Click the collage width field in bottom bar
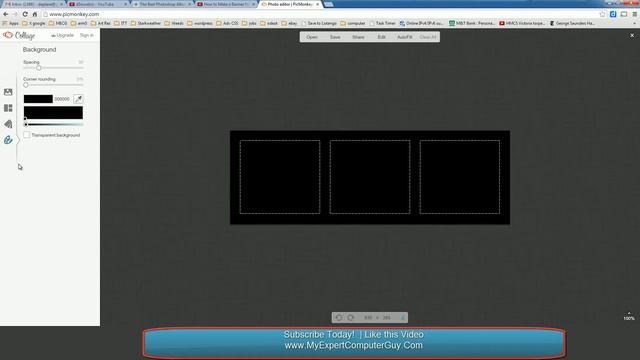 pyautogui.click(x=368, y=318)
